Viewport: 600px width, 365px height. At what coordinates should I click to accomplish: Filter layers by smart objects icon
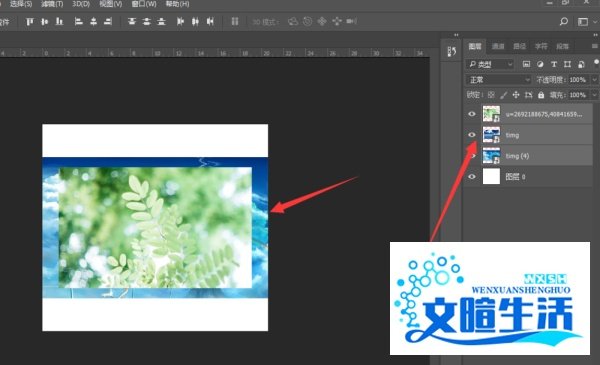pyautogui.click(x=581, y=64)
